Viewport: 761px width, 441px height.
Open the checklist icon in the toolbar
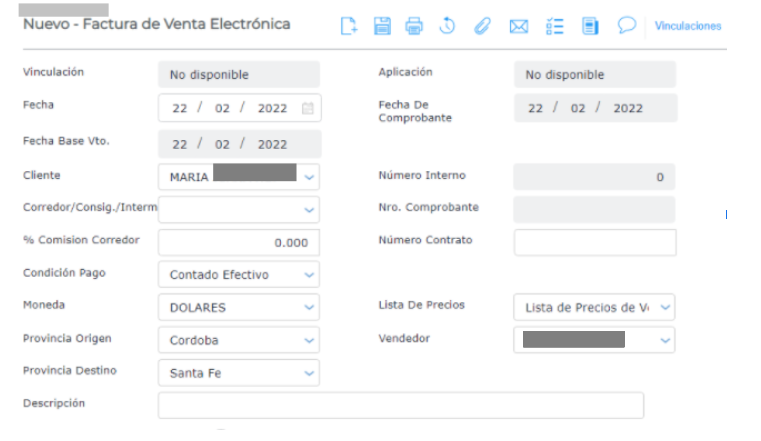pos(555,27)
